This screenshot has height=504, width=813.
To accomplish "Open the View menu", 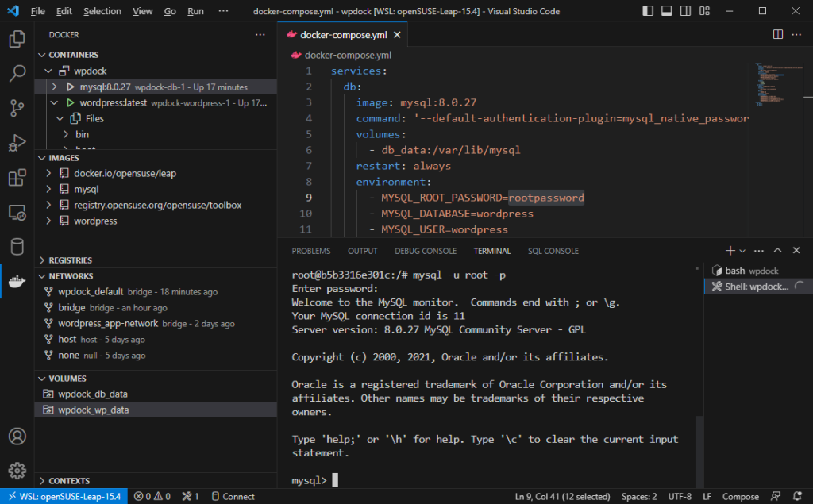I will click(x=142, y=11).
